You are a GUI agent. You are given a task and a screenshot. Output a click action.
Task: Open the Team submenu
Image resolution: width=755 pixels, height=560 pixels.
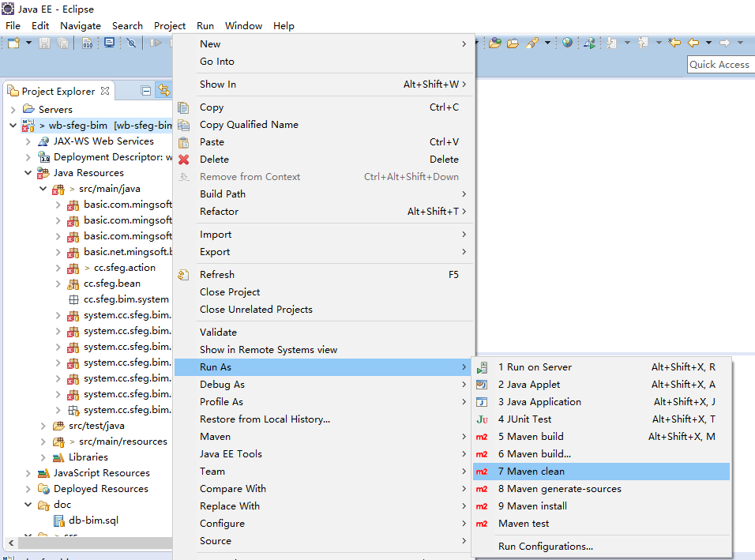tap(324, 472)
